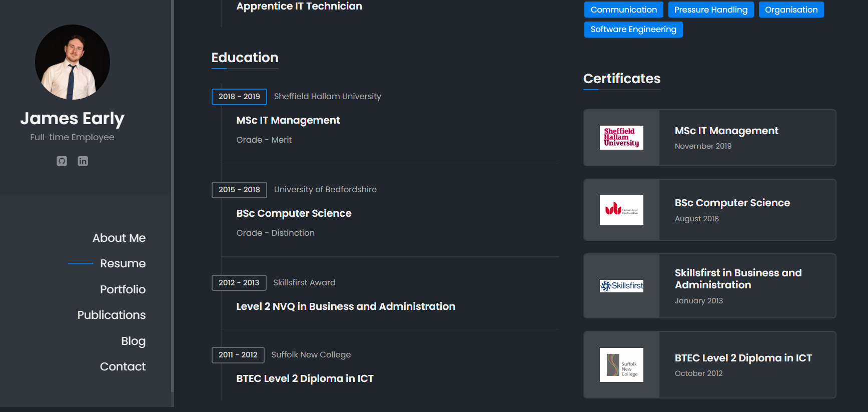This screenshot has height=412, width=868.
Task: Go to the Contact page
Action: pyautogui.click(x=123, y=366)
